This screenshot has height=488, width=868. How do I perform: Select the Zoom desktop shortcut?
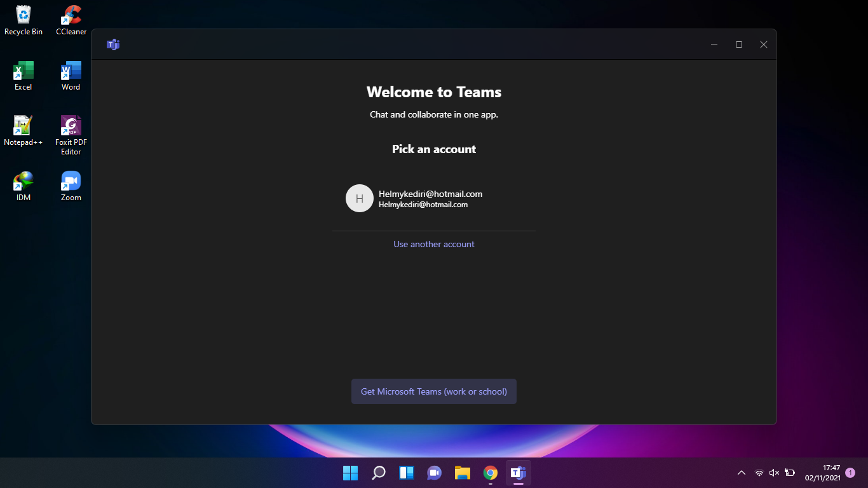[71, 186]
